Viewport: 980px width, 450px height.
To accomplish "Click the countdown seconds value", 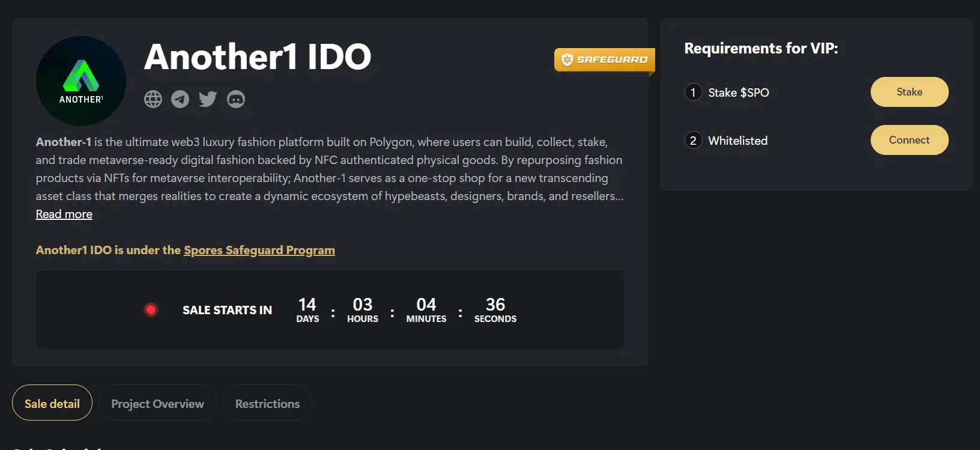I will click(495, 305).
